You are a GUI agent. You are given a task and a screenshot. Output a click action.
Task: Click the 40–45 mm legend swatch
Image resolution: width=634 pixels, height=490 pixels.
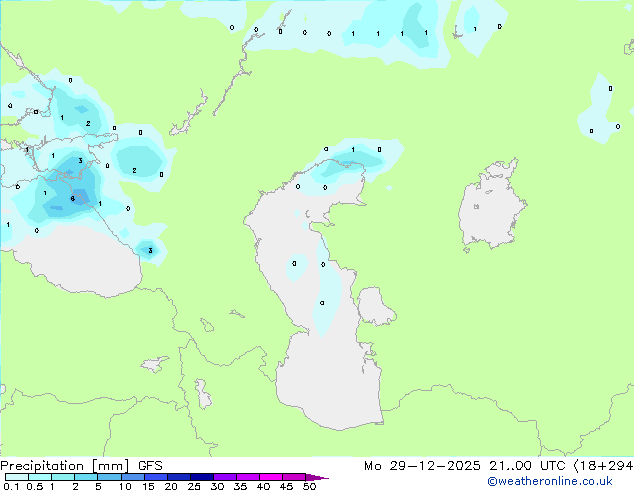(271, 477)
